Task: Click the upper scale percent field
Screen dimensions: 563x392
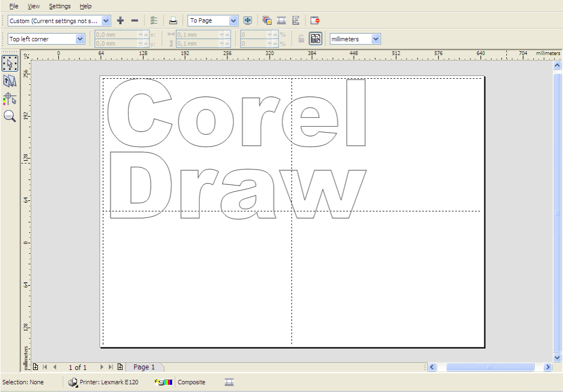Action: coord(254,35)
